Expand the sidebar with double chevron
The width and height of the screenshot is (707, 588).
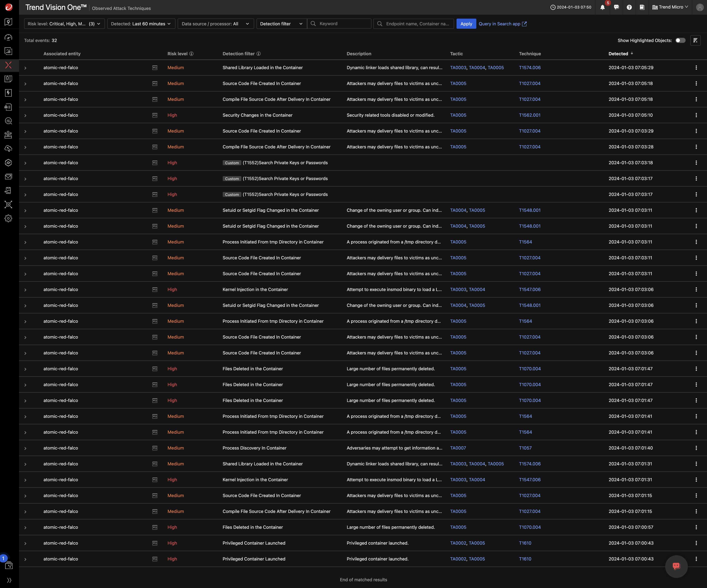9,580
